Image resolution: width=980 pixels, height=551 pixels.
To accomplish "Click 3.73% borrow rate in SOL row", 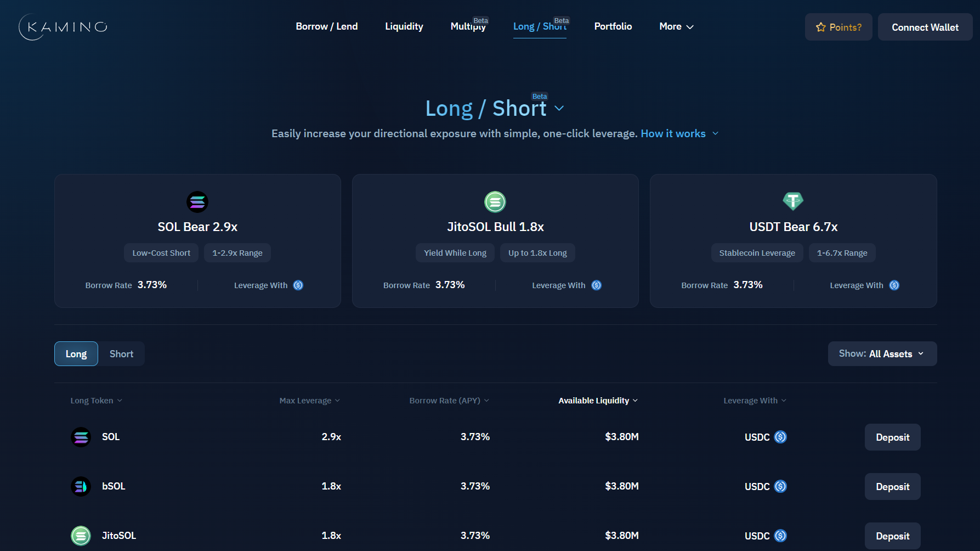I will 475,437.
